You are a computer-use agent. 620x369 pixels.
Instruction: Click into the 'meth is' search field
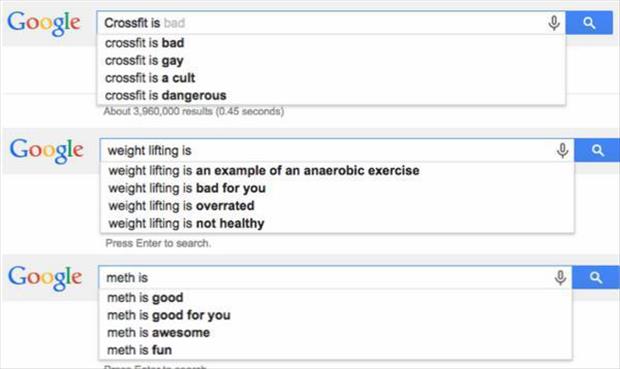326,278
